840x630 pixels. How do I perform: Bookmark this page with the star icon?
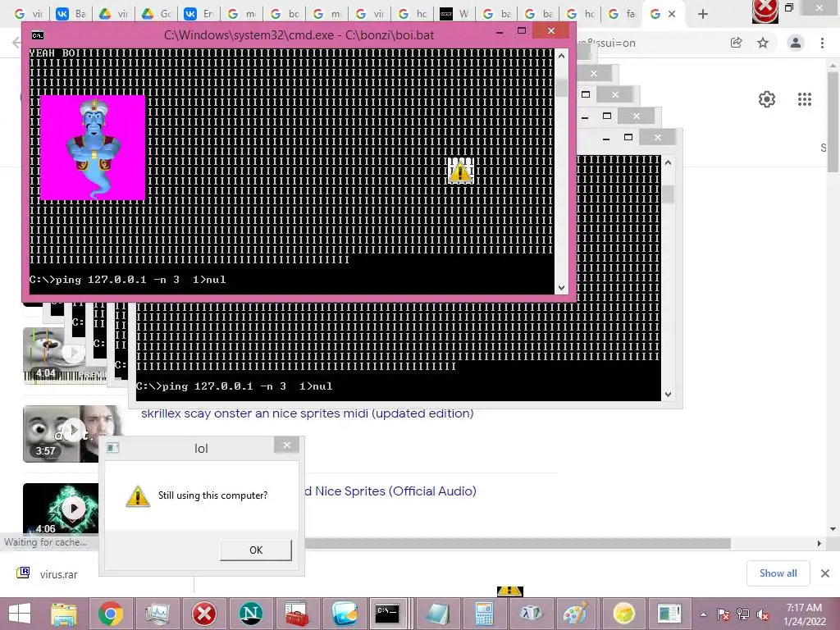(763, 43)
